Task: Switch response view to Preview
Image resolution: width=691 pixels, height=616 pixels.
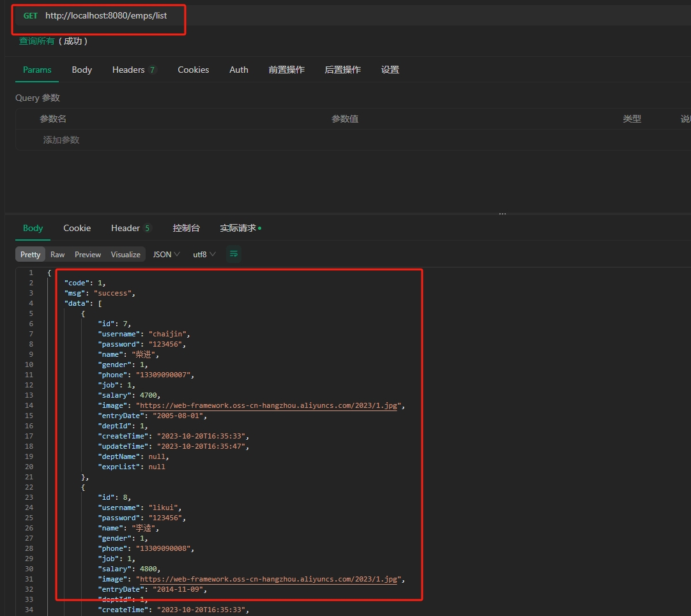Action: pos(87,255)
